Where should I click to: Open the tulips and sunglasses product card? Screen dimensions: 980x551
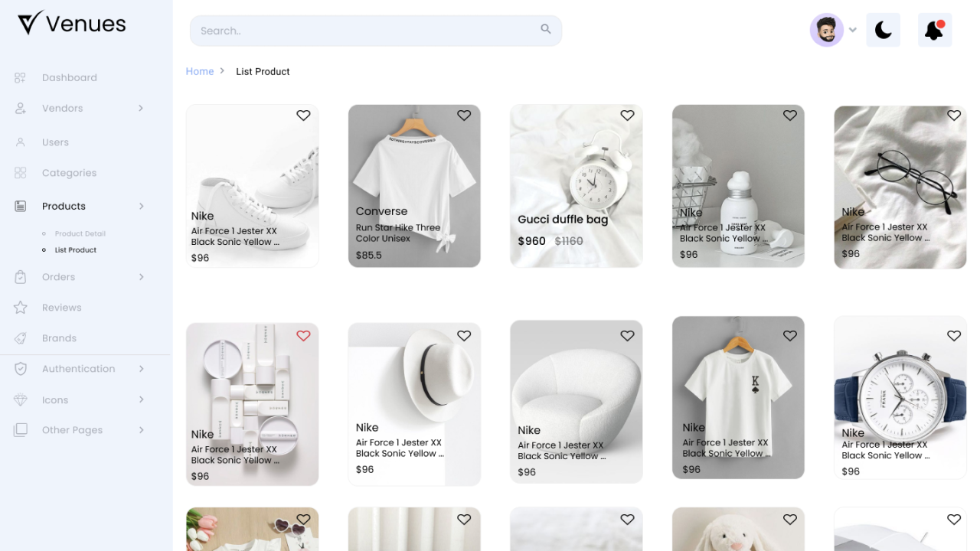[x=253, y=529]
